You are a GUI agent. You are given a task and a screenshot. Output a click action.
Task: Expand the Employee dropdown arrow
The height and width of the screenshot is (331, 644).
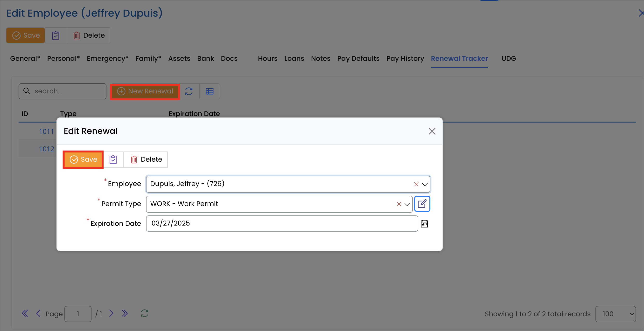(425, 184)
